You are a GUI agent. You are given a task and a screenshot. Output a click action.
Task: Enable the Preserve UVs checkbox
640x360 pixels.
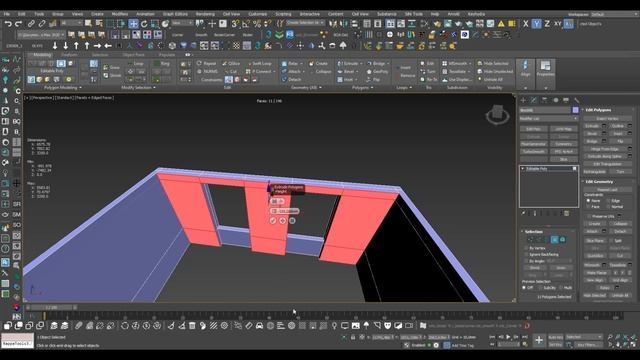pyautogui.click(x=588, y=216)
